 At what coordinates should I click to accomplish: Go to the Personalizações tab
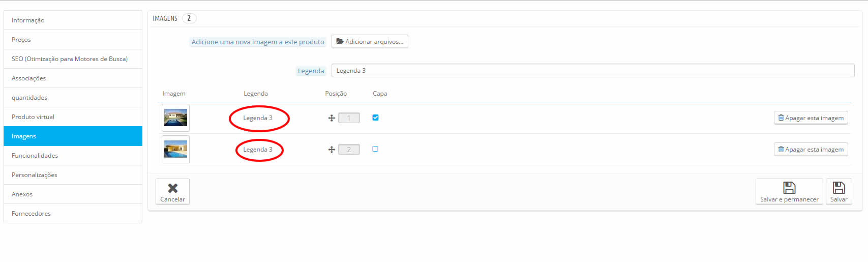click(x=73, y=175)
